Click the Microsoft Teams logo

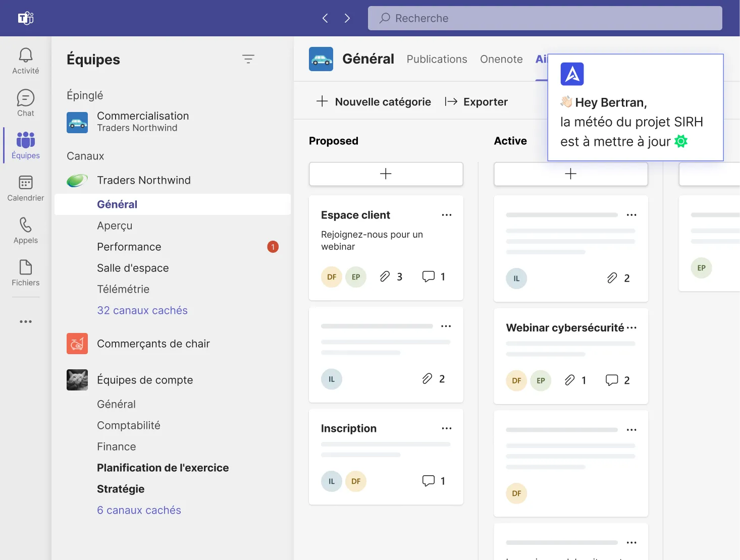click(x=26, y=18)
